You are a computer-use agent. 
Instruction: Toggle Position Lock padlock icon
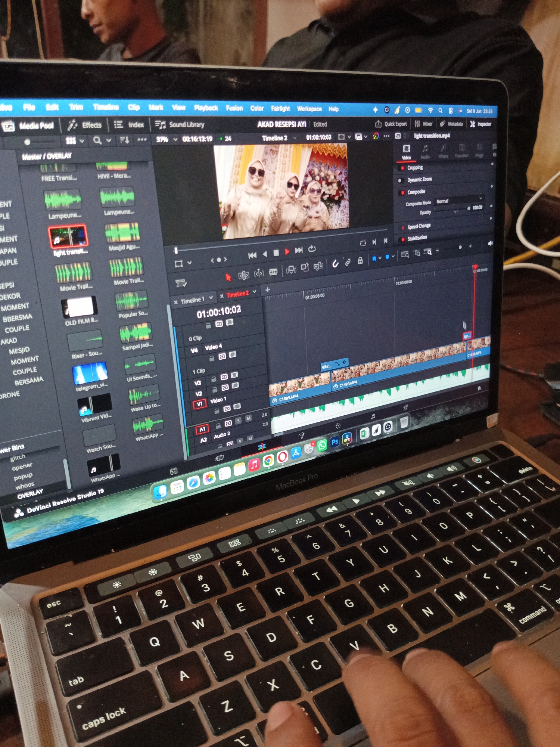tap(360, 261)
